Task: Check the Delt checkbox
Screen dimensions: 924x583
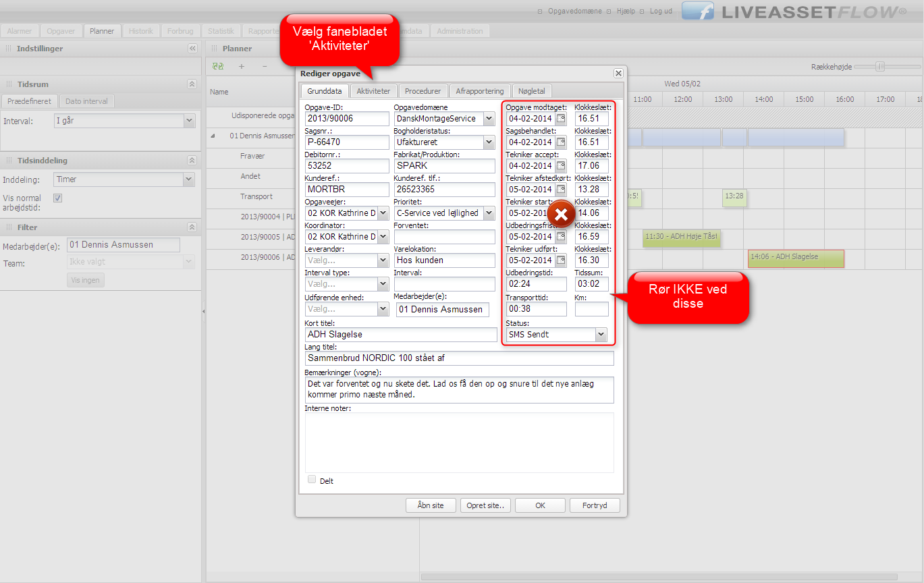Action: (x=312, y=480)
